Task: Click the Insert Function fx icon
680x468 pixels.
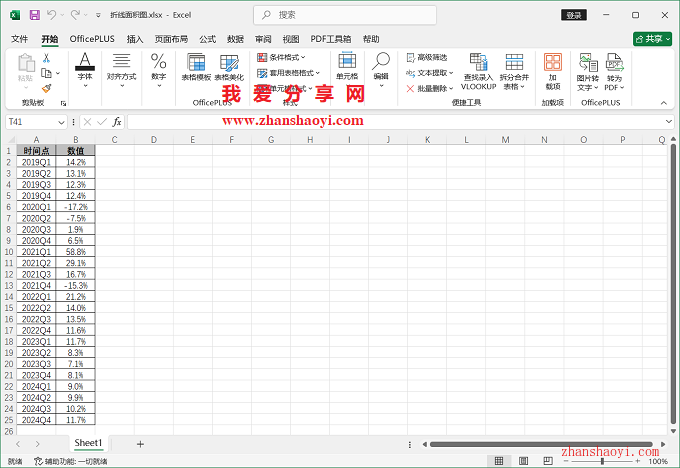Action: click(117, 122)
